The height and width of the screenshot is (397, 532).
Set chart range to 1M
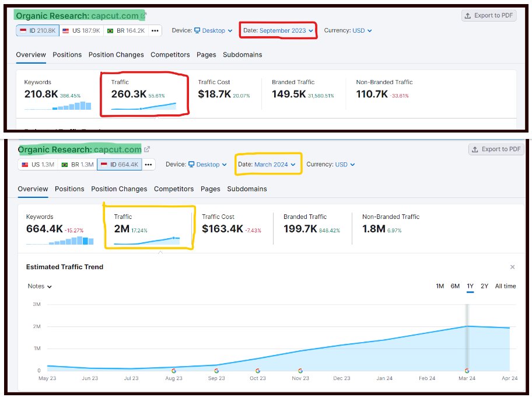point(440,286)
